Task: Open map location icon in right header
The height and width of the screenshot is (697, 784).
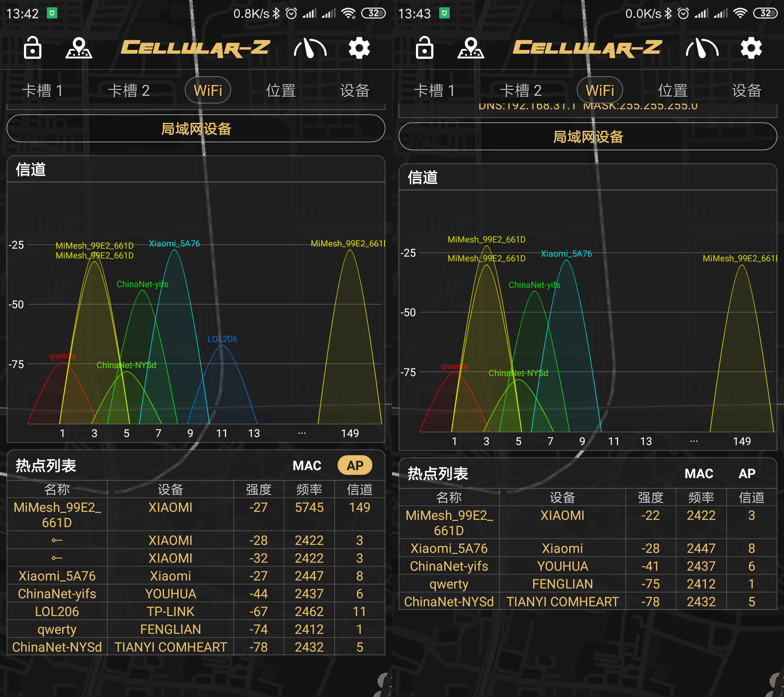Action: [471, 48]
